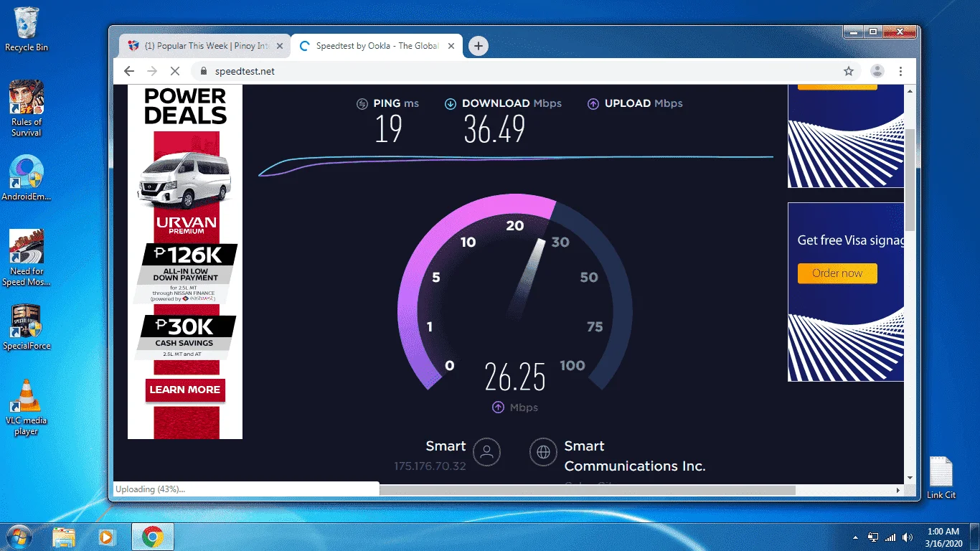Click the Show desktop strip on taskbar

(x=975, y=537)
